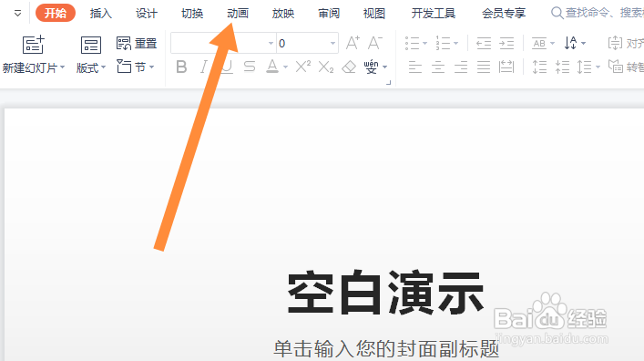Click the increase indent icon
Image resolution: width=644 pixels, height=361 pixels.
(506, 43)
